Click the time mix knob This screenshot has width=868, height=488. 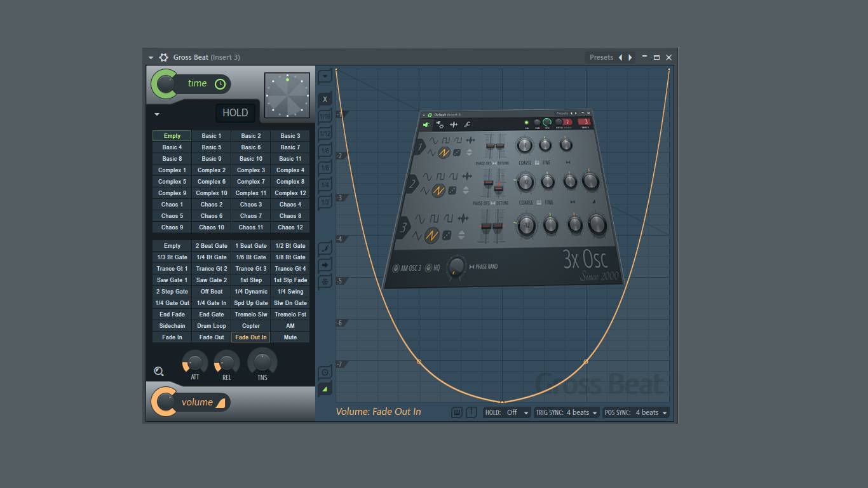pyautogui.click(x=165, y=84)
